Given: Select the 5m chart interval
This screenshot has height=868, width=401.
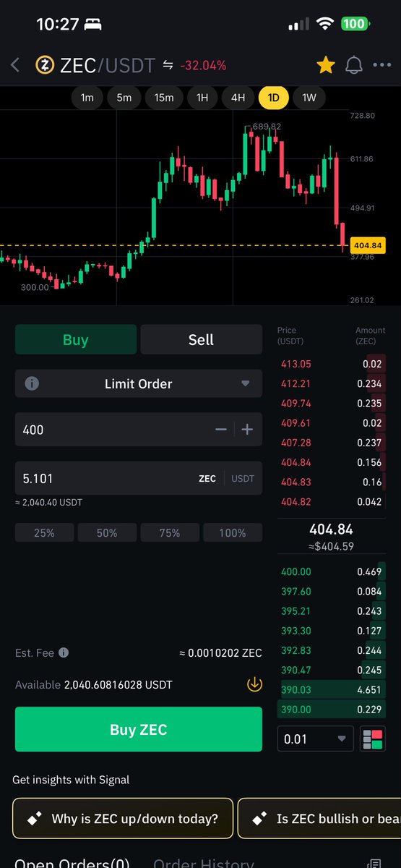Looking at the screenshot, I should coord(124,97).
